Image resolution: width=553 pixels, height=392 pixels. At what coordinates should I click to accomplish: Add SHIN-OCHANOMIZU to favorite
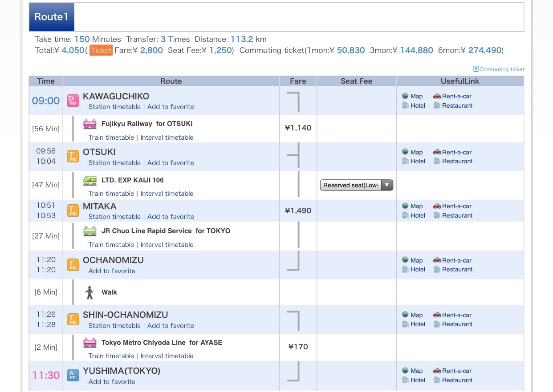tap(171, 326)
